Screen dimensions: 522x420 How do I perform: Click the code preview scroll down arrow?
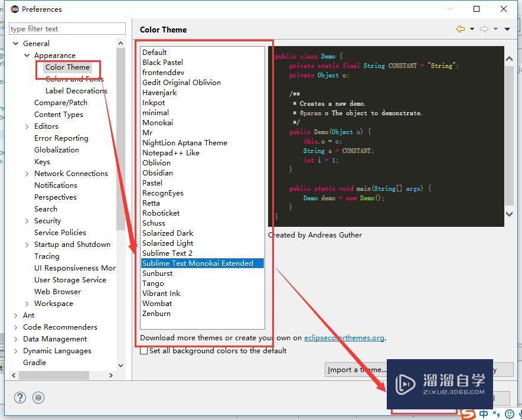coord(509,214)
